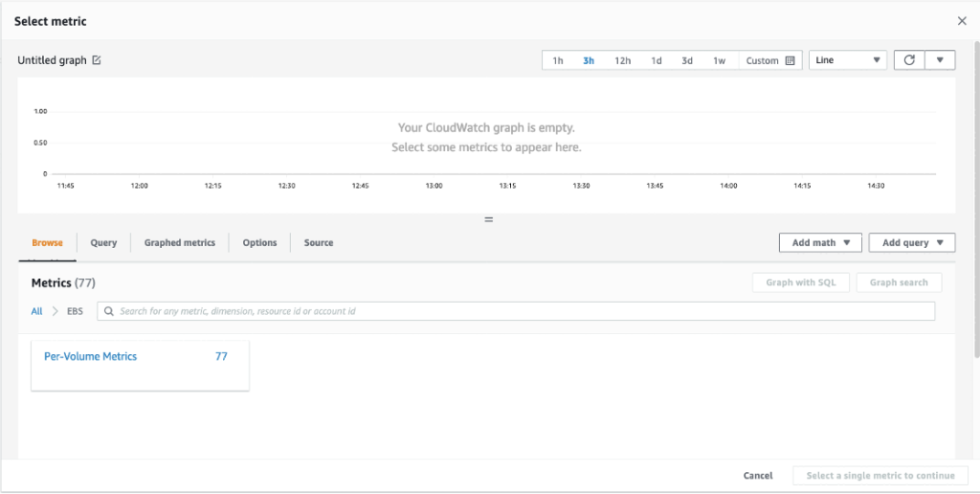Image resolution: width=980 pixels, height=494 pixels.
Task: Switch to the Query tab
Action: pos(103,242)
